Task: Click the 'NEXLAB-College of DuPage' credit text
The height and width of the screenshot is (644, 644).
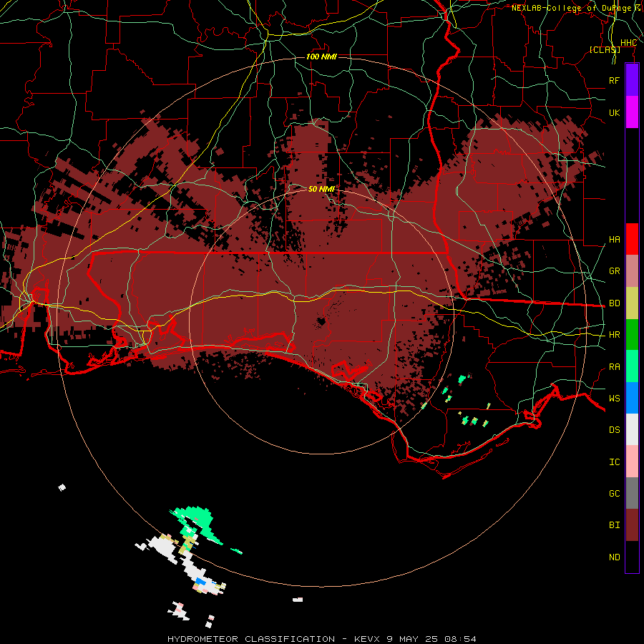Action: tap(571, 8)
